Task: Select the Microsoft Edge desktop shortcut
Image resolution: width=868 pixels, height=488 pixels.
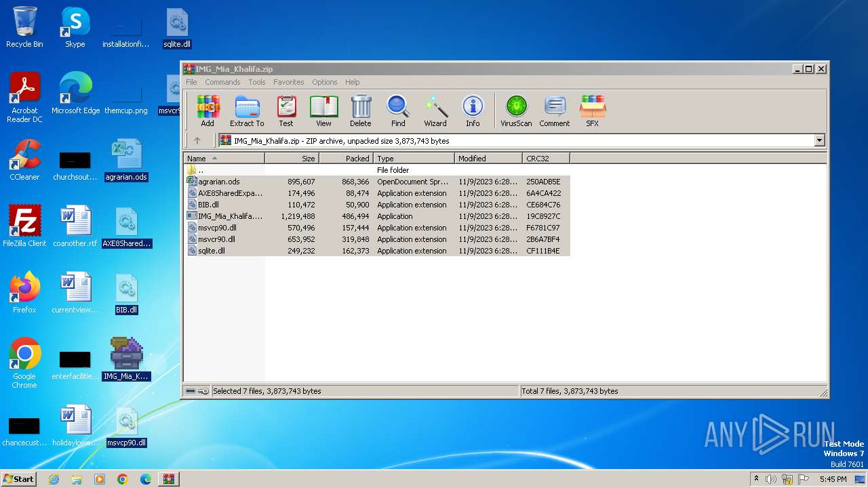Action: click(75, 94)
